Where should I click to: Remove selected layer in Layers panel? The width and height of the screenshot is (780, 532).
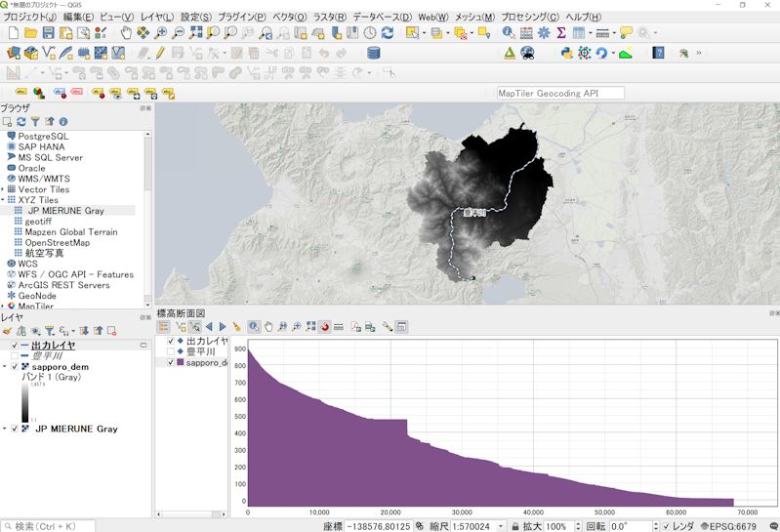tap(111, 331)
